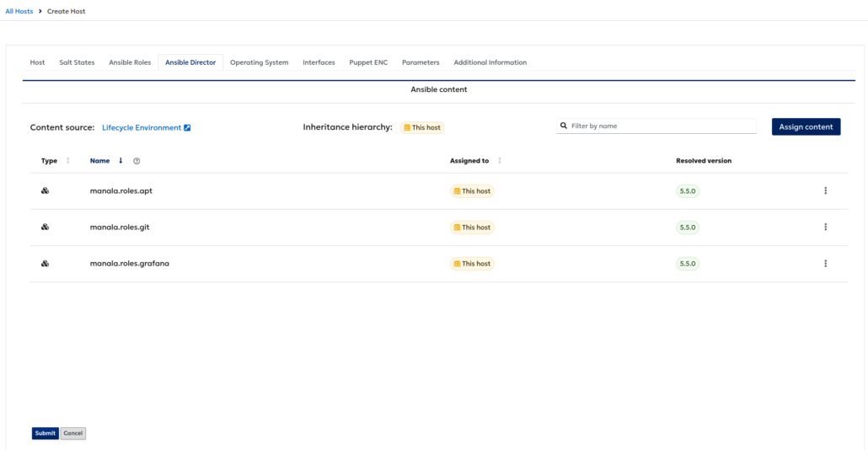Open kebab menu for manala.roles.apt row
868x450 pixels.
coord(825,191)
